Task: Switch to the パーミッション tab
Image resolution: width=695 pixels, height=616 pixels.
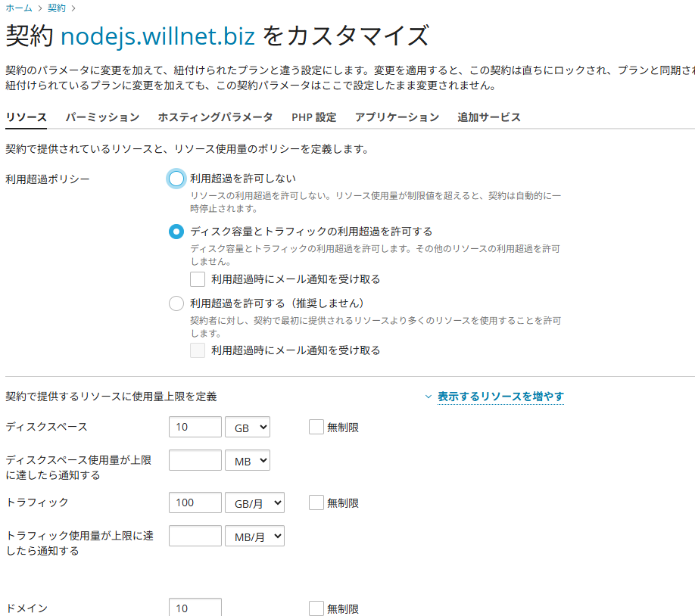Action: click(x=102, y=117)
